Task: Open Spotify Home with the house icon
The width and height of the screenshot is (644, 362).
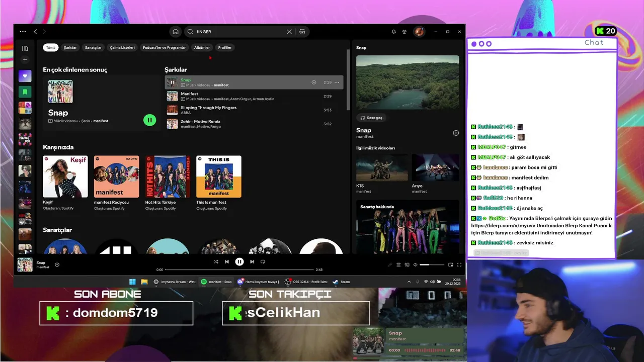Action: click(x=176, y=32)
